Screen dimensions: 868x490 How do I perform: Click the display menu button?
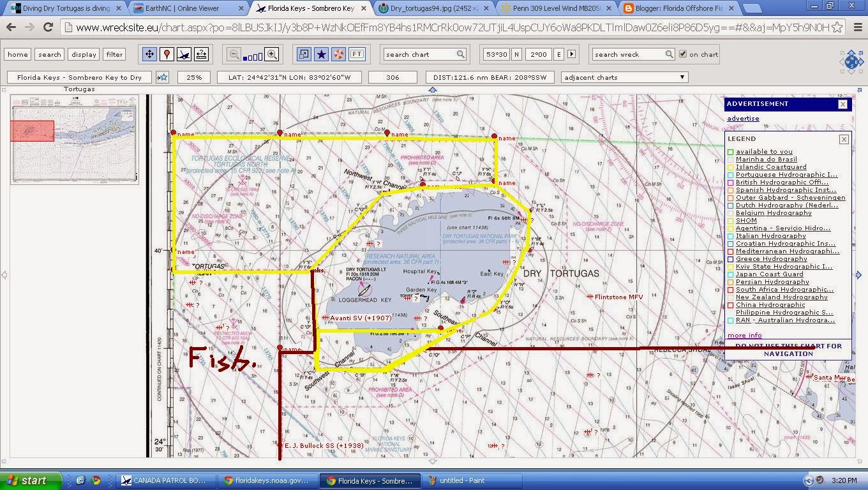point(84,54)
